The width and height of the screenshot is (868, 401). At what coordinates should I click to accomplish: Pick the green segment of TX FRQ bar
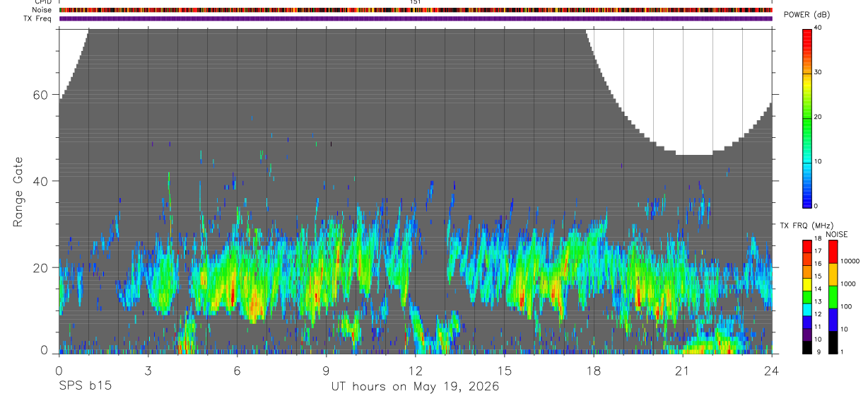tap(807, 297)
